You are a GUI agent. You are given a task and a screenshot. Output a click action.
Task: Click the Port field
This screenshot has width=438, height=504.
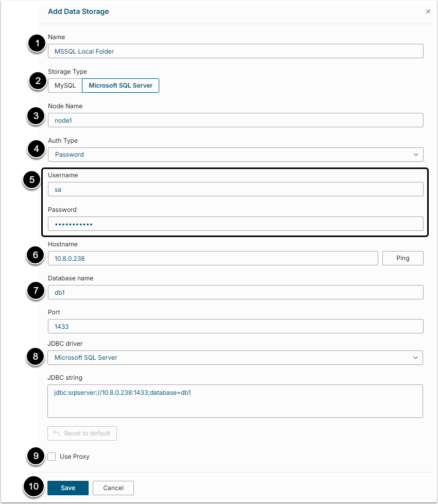[x=235, y=326]
